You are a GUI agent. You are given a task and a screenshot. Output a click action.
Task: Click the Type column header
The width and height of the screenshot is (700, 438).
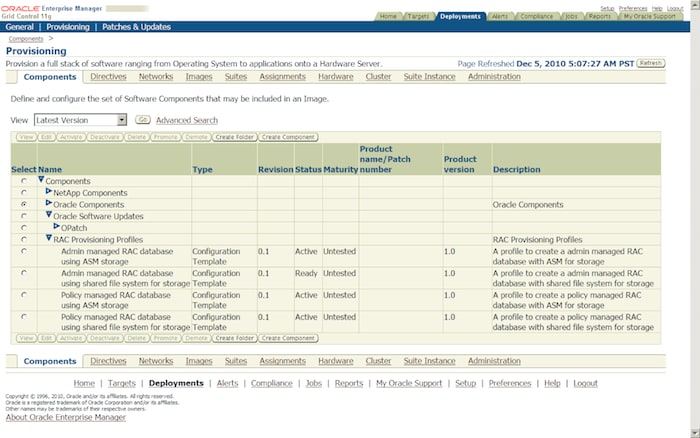tap(202, 170)
